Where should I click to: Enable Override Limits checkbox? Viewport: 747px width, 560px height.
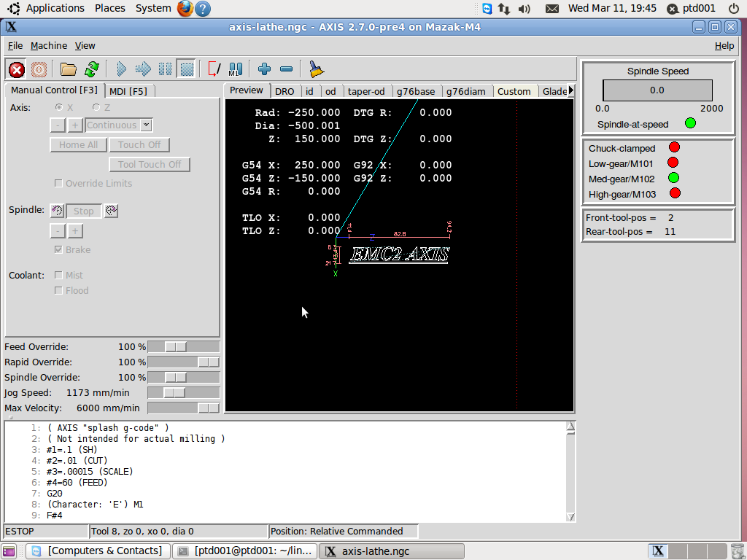point(58,183)
